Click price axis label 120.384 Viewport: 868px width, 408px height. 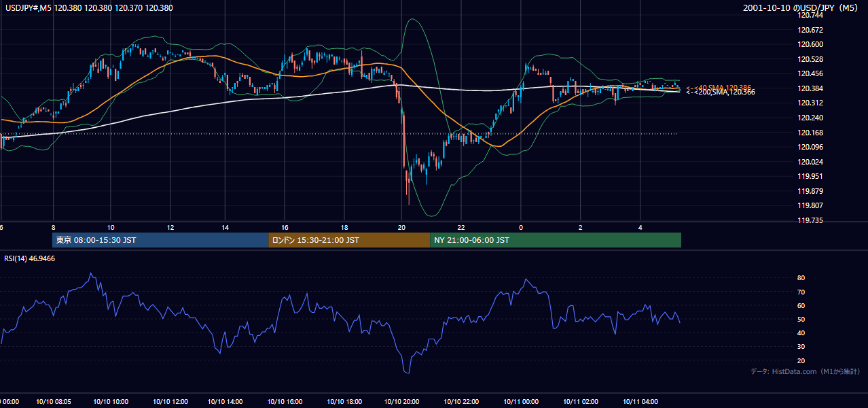pyautogui.click(x=810, y=88)
